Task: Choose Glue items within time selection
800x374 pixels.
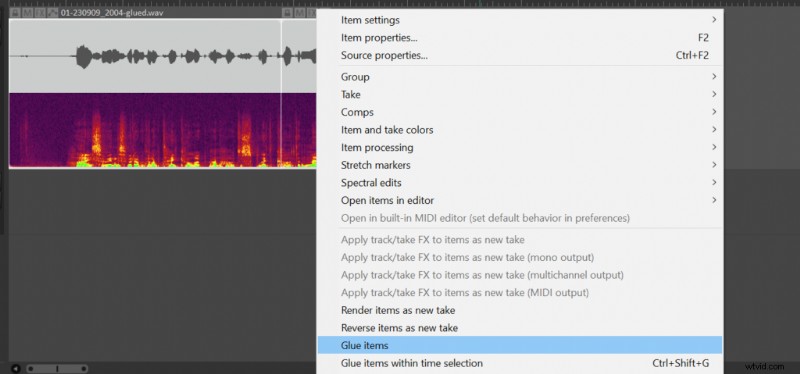Action: pos(519,363)
